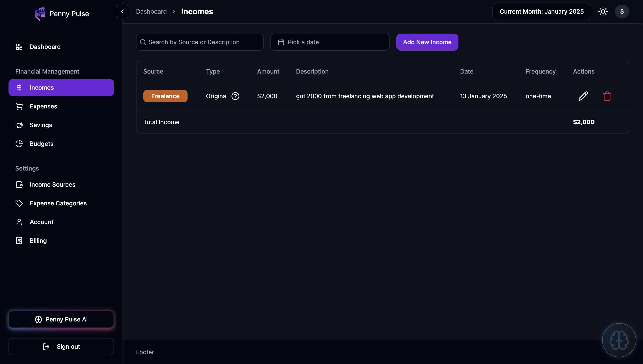Toggle light theme with the sun icon
Image resolution: width=643 pixels, height=364 pixels.
pyautogui.click(x=603, y=11)
